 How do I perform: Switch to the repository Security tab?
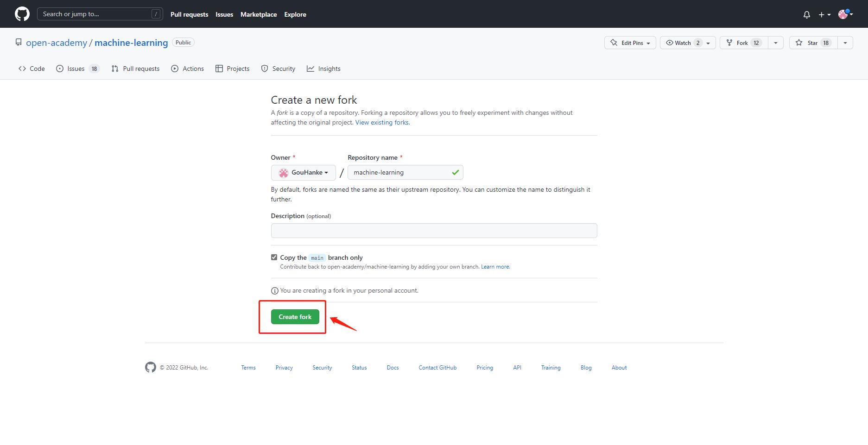(278, 69)
